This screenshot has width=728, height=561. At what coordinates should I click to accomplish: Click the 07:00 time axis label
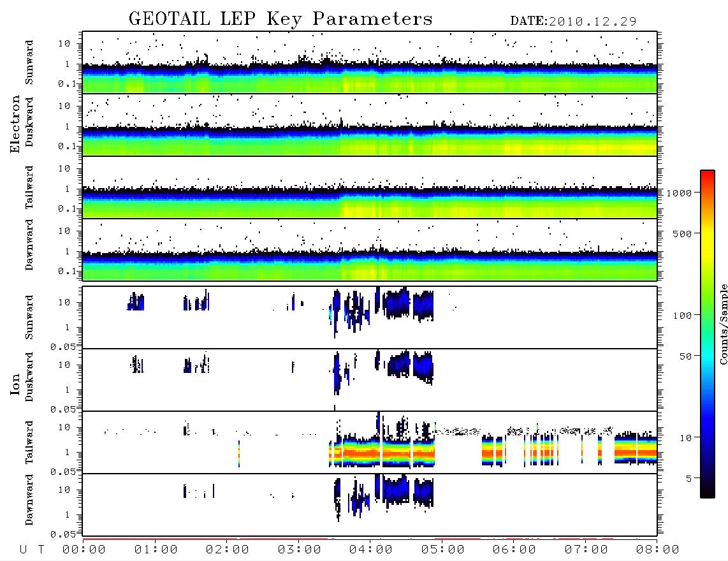click(x=586, y=550)
